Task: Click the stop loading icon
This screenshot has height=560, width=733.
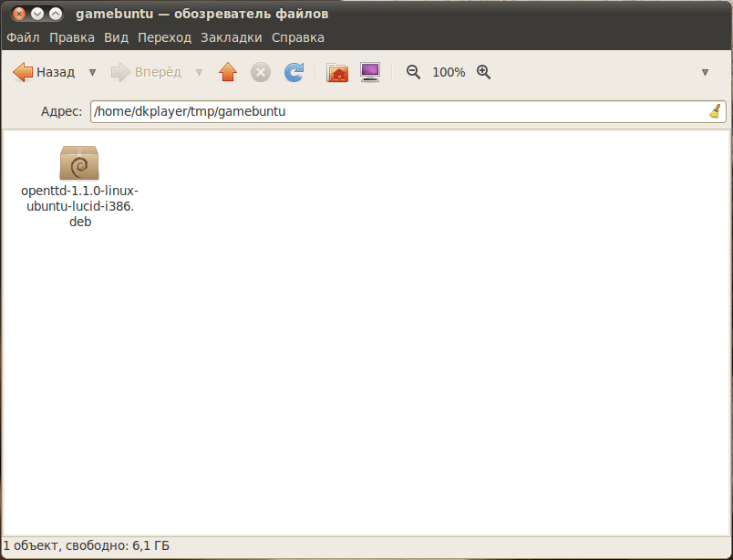Action: point(261,73)
